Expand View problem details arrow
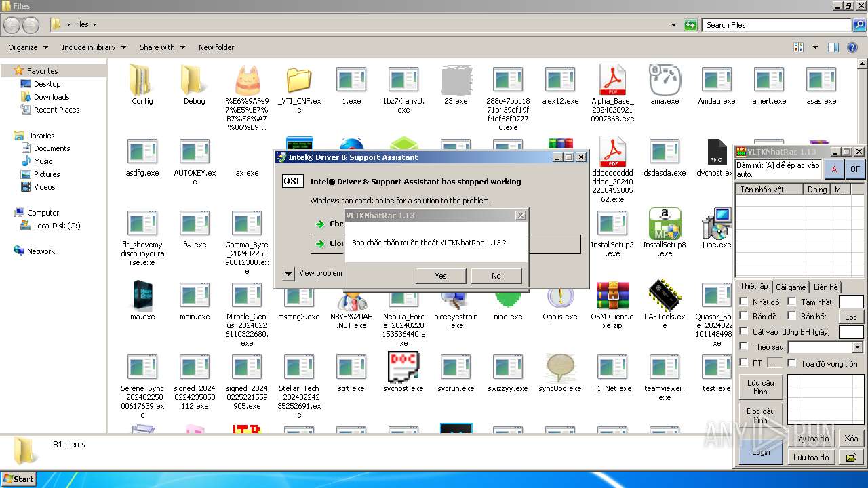The height and width of the screenshot is (488, 868). click(x=289, y=273)
